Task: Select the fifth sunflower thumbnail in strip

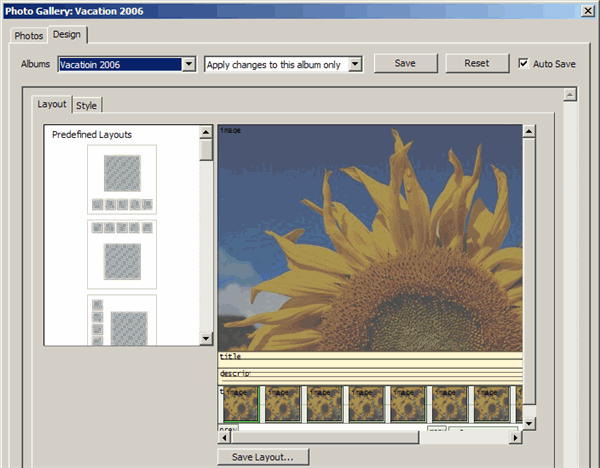Action: tap(408, 404)
